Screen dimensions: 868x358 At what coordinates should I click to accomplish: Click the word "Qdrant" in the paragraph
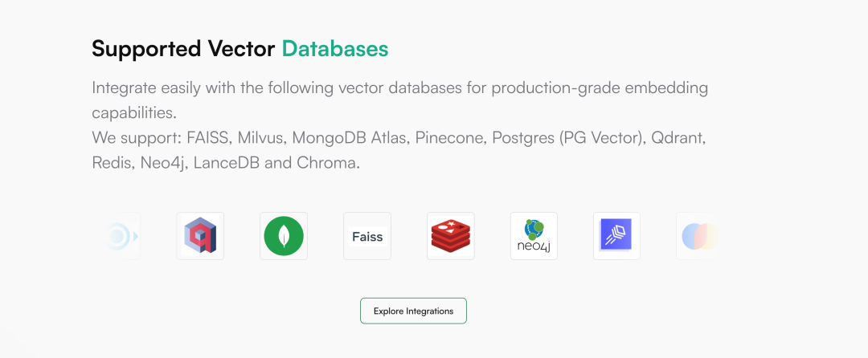[x=678, y=137]
